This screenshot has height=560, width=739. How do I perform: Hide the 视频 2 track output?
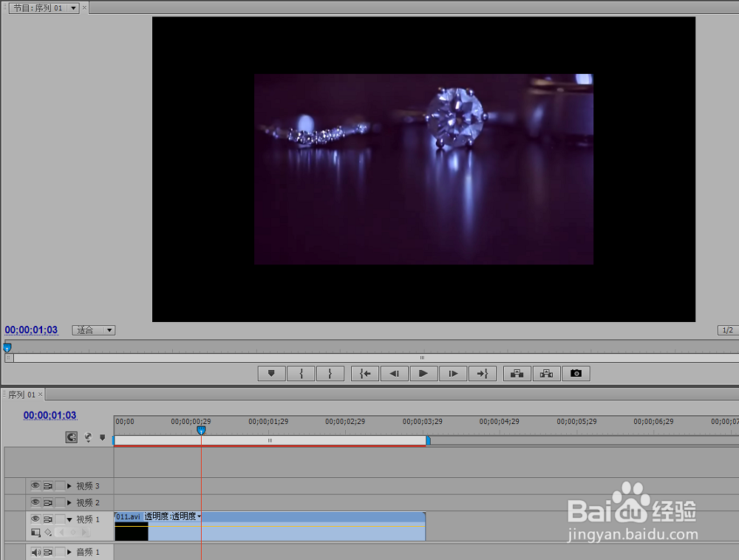click(35, 502)
